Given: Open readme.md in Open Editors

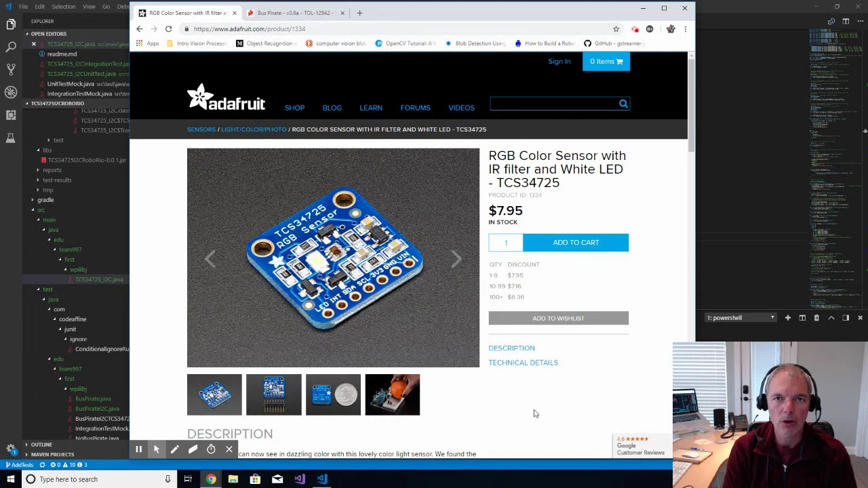Looking at the screenshot, I should click(x=62, y=54).
